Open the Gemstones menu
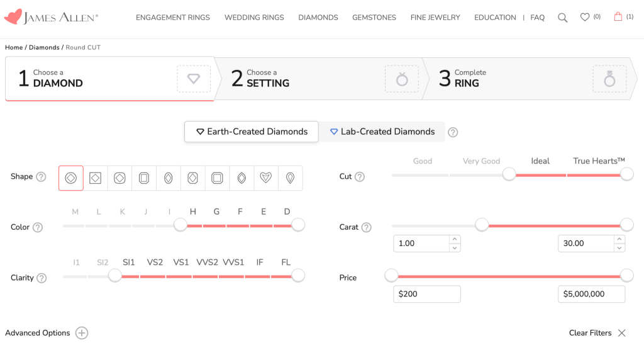 374,18
